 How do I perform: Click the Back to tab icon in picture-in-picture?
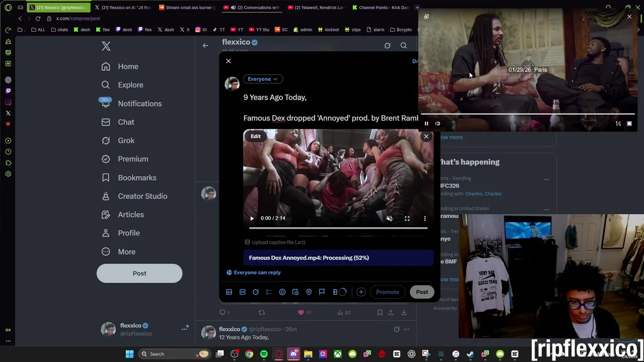click(x=426, y=17)
